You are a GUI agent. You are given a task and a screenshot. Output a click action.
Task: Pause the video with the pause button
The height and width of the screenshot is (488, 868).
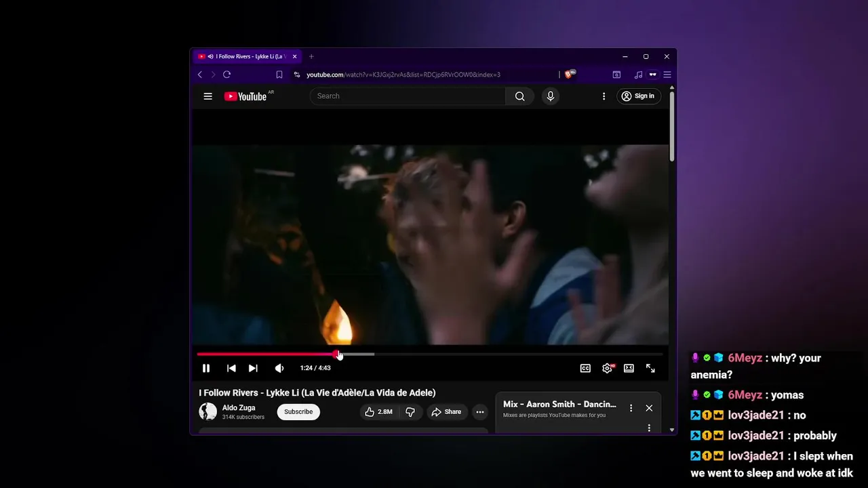tap(206, 368)
